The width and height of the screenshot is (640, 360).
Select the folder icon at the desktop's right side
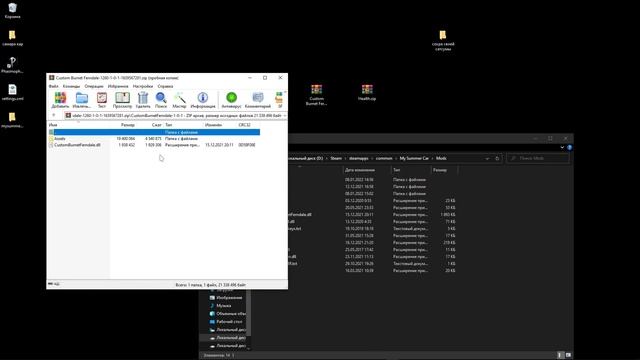coord(443,40)
